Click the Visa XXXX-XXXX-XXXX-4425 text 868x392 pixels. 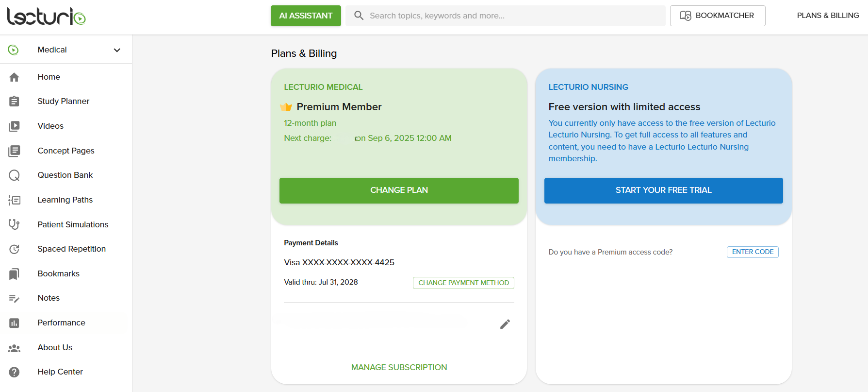tap(339, 262)
